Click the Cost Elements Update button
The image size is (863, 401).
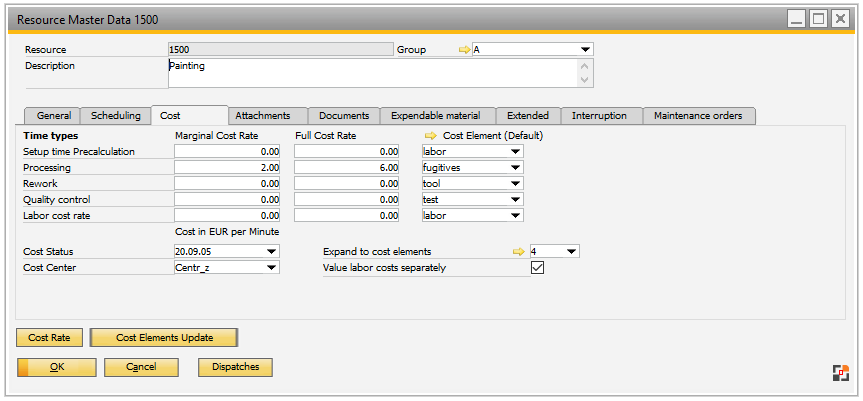(165, 338)
